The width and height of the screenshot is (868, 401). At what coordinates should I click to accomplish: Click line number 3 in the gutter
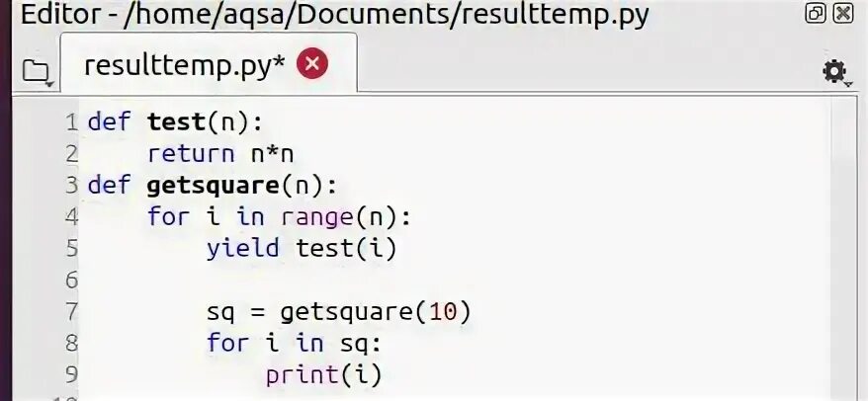71,185
